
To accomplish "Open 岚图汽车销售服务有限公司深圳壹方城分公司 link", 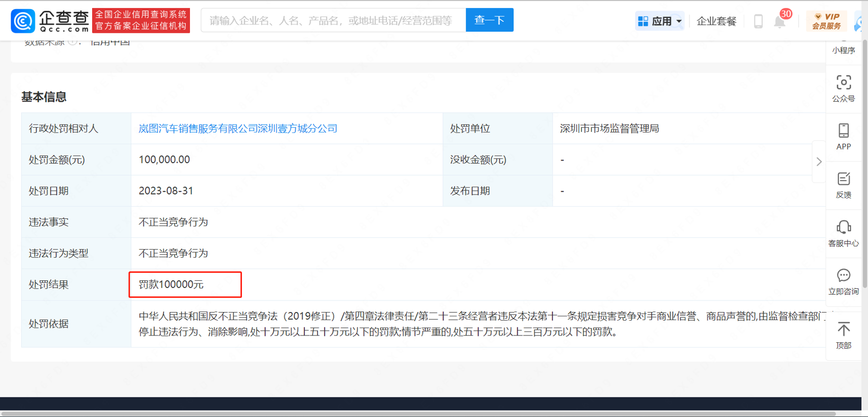I will [238, 128].
